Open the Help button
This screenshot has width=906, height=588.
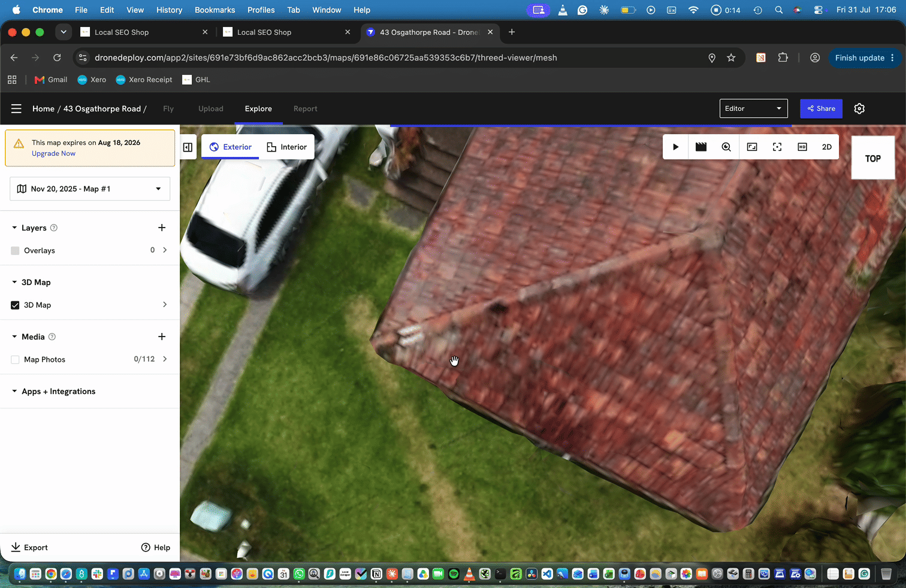[156, 547]
